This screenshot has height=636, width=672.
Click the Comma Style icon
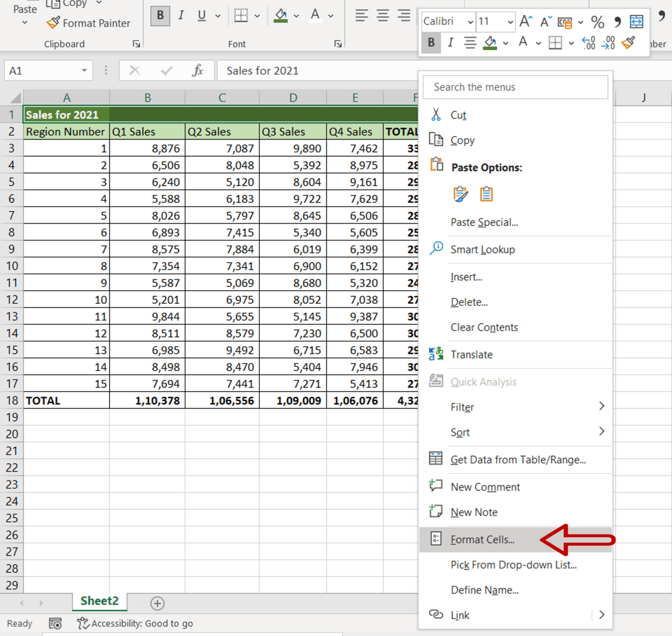(617, 22)
